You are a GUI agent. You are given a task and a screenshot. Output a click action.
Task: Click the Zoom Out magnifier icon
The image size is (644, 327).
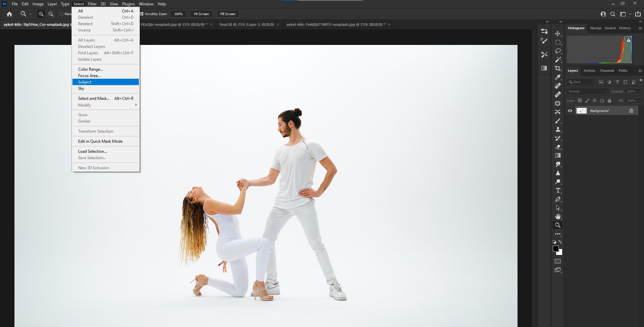(x=51, y=14)
